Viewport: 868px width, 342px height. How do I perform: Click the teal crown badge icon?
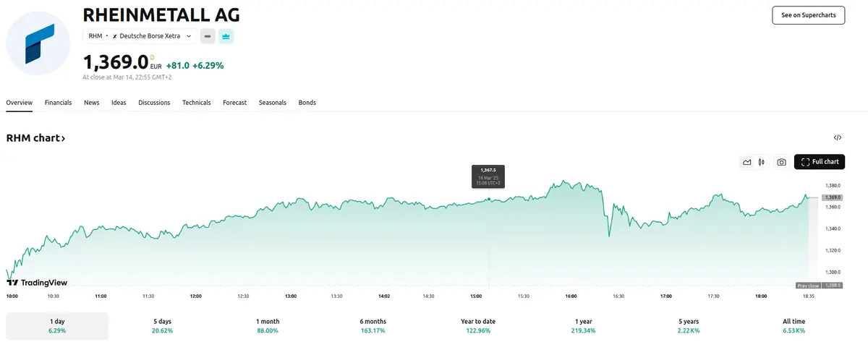[226, 35]
